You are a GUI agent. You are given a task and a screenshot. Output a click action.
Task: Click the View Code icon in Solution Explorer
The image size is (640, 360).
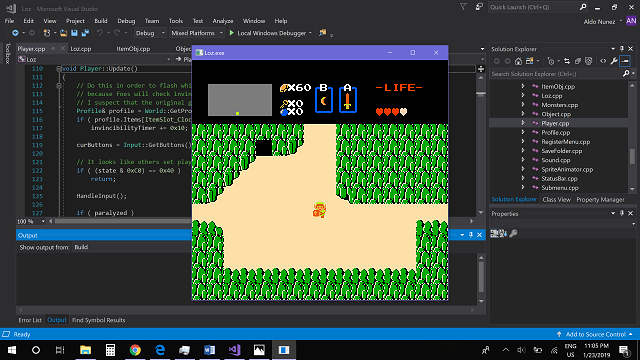point(603,61)
